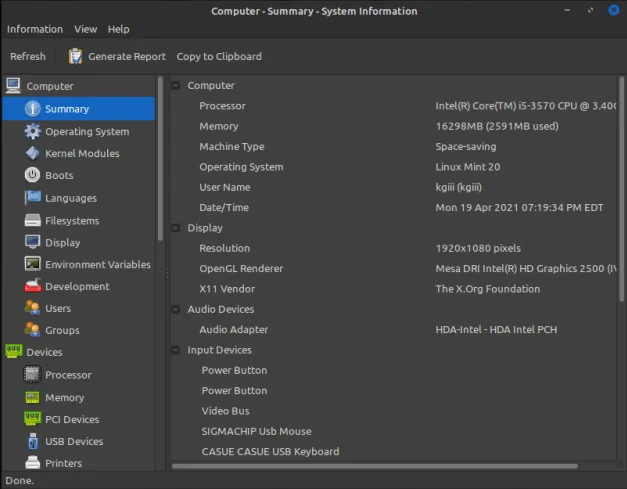Click the Generate Report clipboard icon
The height and width of the screenshot is (489, 627).
(75, 56)
